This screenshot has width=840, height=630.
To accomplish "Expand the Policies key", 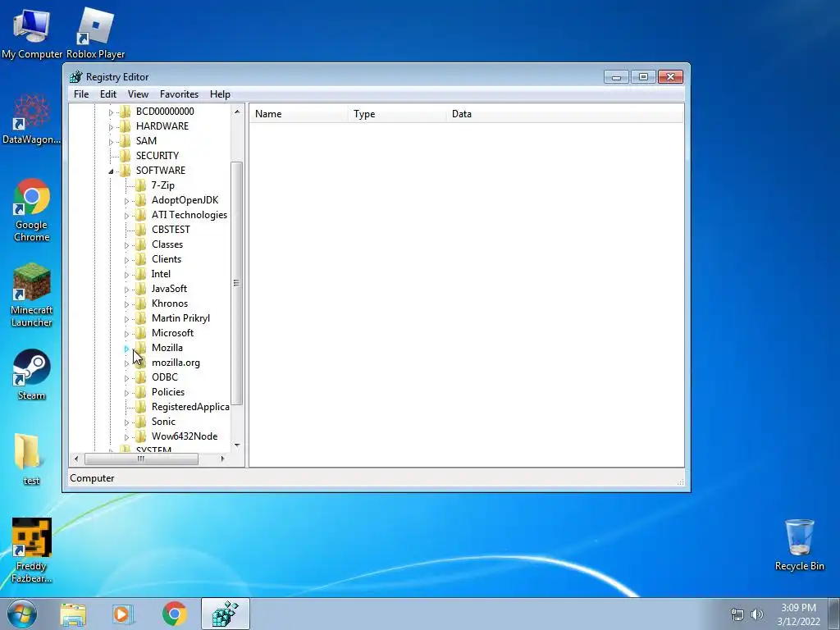I will point(126,393).
